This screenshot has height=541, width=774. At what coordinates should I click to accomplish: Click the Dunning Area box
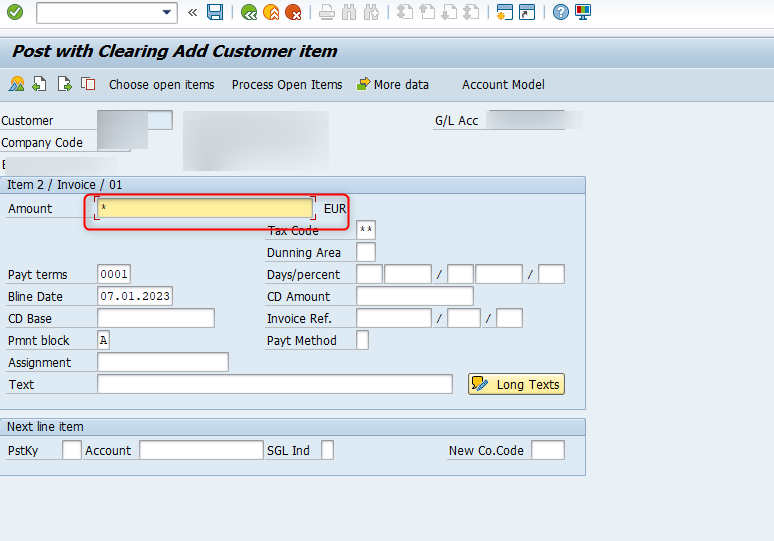click(x=366, y=252)
